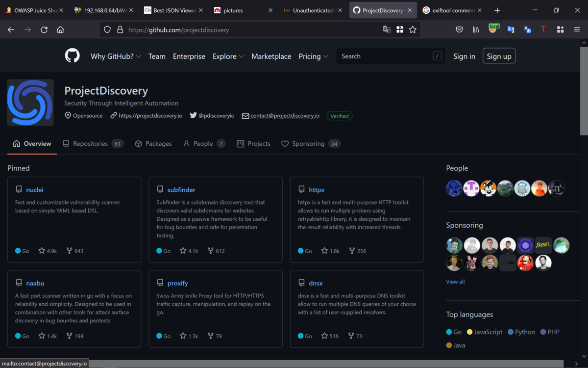Switch to the Sponsoring tab

pyautogui.click(x=311, y=144)
